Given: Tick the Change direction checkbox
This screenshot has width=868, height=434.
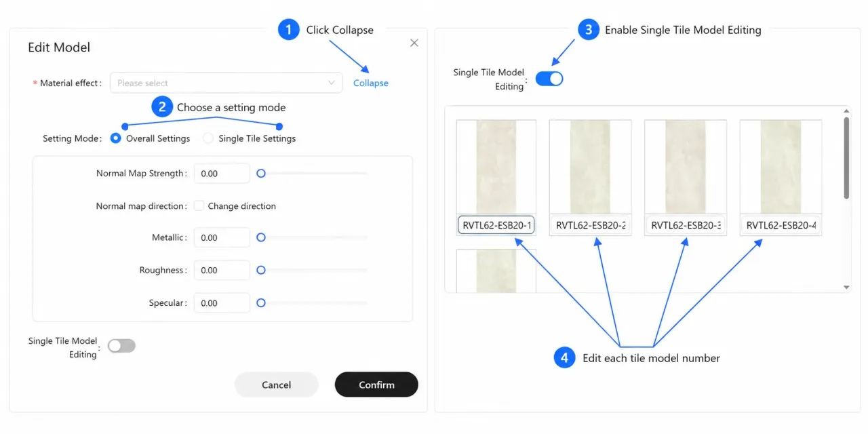Looking at the screenshot, I should tap(199, 205).
